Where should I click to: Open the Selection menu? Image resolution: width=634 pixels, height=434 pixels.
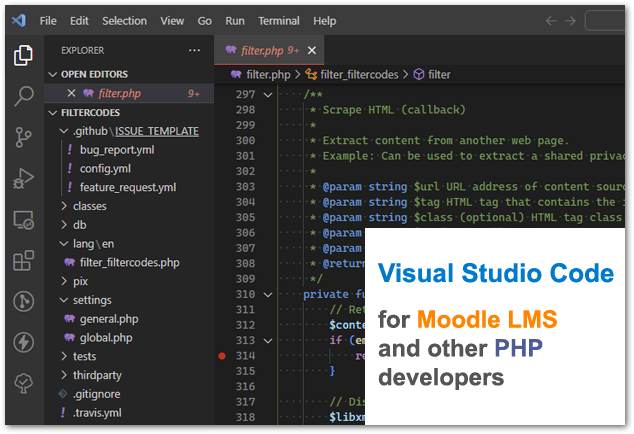[x=124, y=20]
